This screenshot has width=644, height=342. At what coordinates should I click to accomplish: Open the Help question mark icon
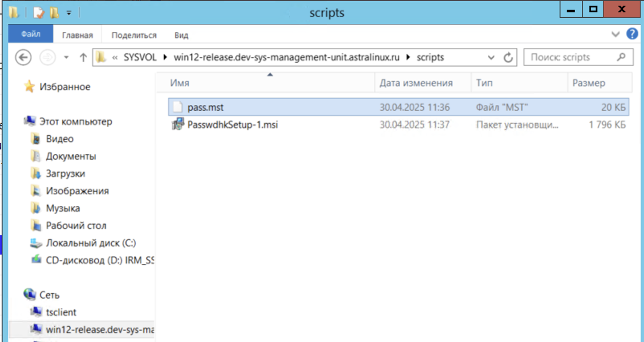(x=632, y=34)
